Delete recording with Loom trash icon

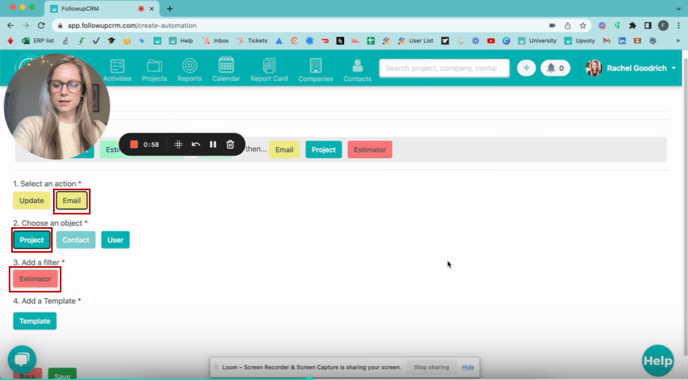click(x=230, y=144)
